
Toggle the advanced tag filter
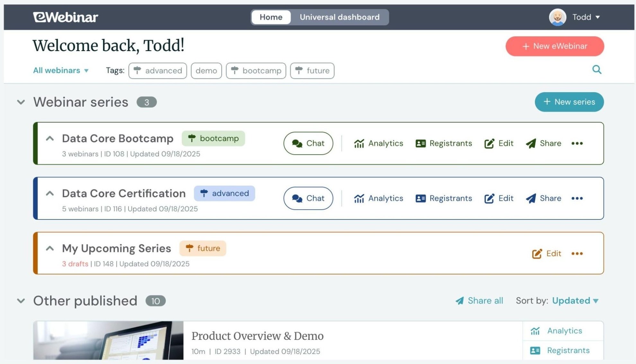pos(158,71)
